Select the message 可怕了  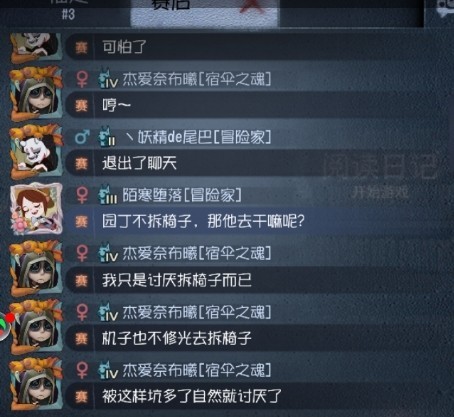124,47
